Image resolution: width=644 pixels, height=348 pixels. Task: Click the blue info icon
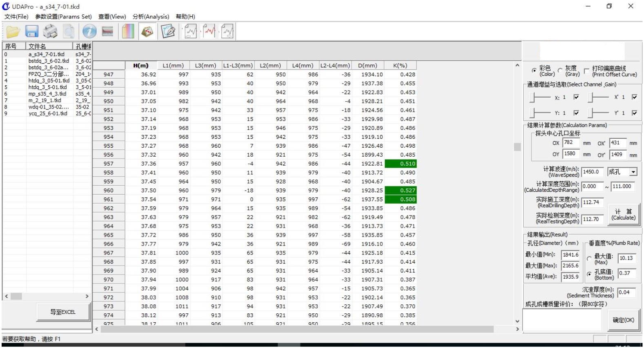(89, 31)
